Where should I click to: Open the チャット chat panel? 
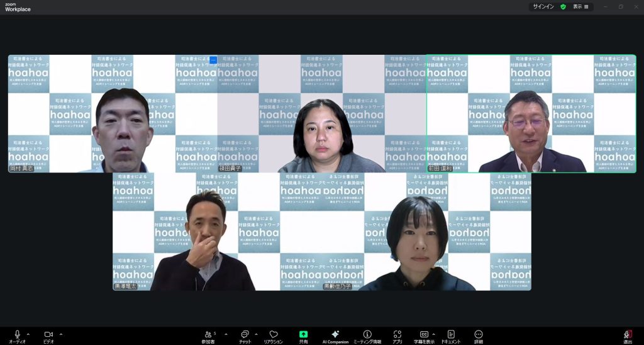245,334
